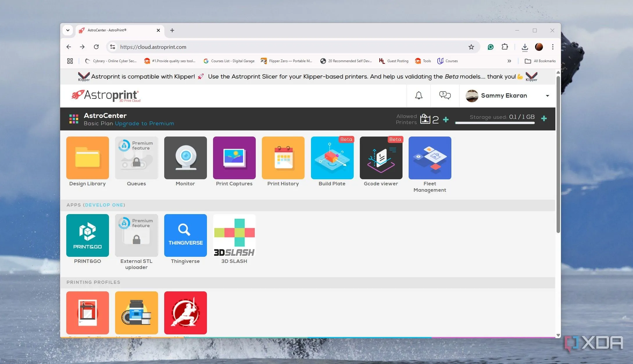The width and height of the screenshot is (633, 364).
Task: Click the DEVELOP ONE link
Action: click(x=104, y=205)
